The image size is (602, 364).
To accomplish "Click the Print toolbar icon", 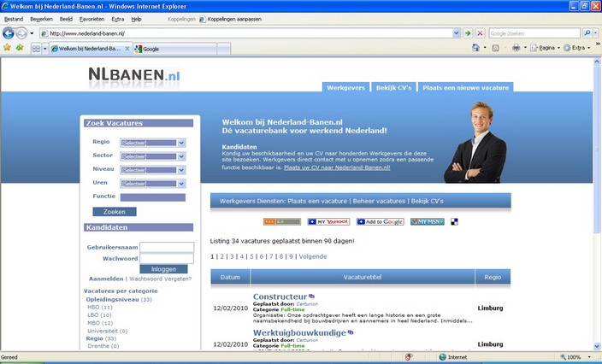I will point(516,48).
